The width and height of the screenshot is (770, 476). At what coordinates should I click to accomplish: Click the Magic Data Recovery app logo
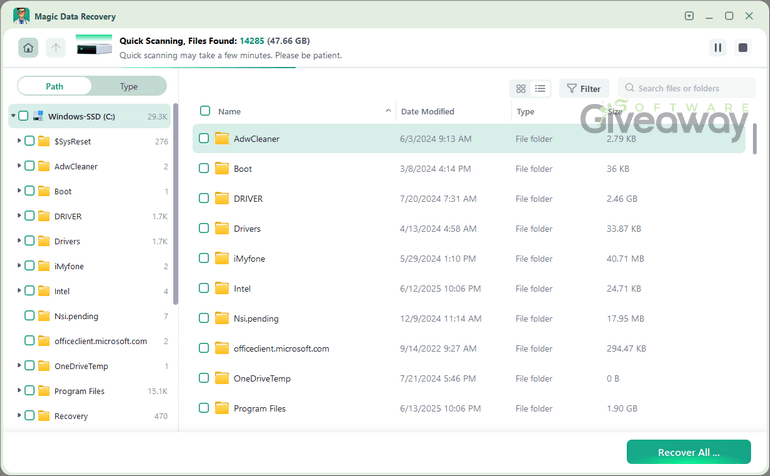(21, 16)
